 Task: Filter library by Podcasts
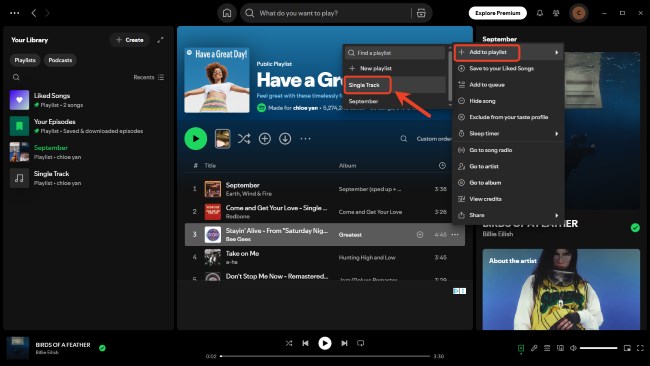pyautogui.click(x=60, y=60)
